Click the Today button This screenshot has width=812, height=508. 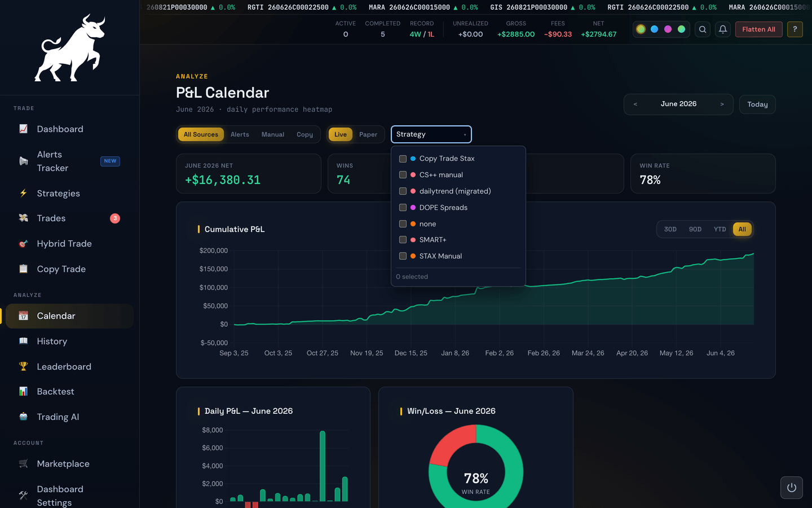pos(757,104)
